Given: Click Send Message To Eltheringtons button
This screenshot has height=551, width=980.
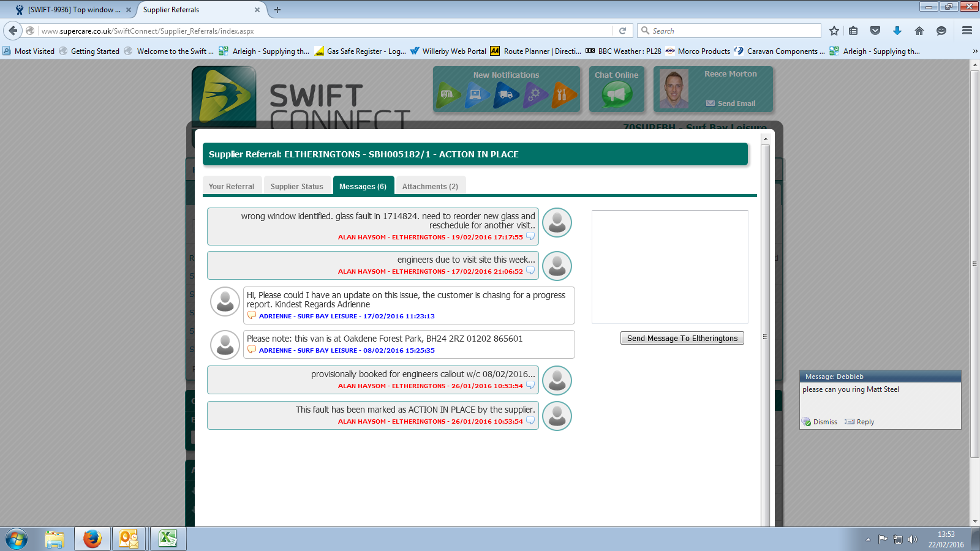Looking at the screenshot, I should (x=682, y=338).
